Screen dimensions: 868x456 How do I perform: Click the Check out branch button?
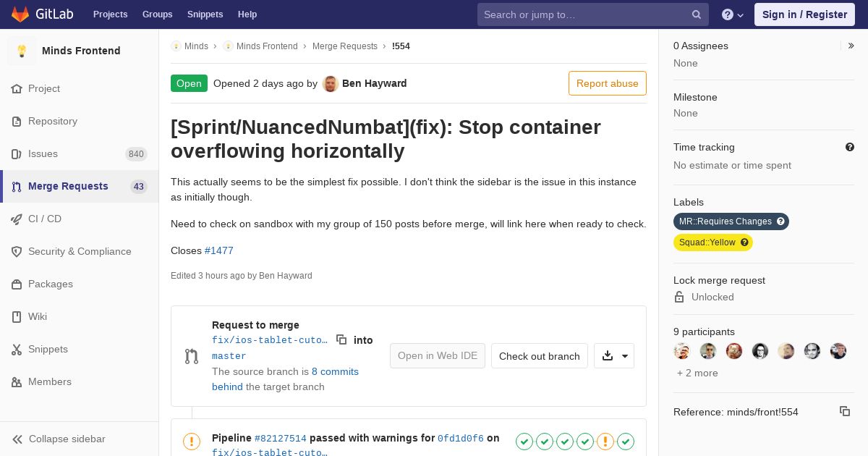pyautogui.click(x=540, y=356)
